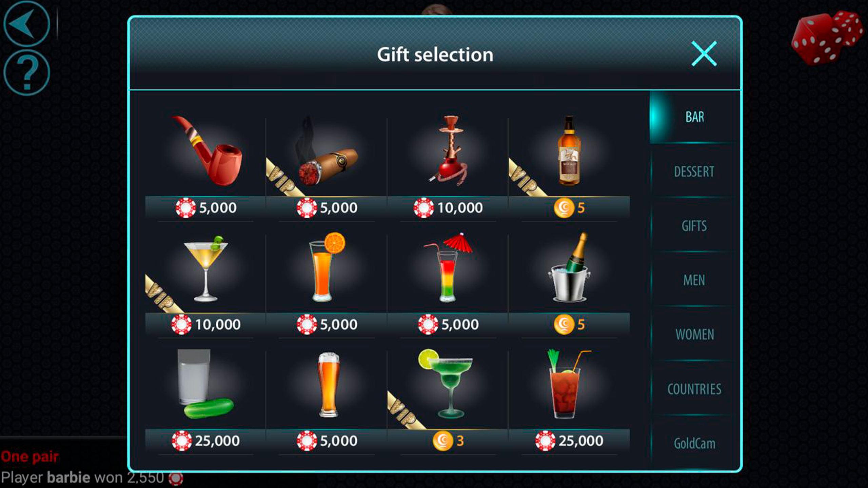Screen dimensions: 868x488
Task: Switch to the MEN category tab
Action: 694,280
